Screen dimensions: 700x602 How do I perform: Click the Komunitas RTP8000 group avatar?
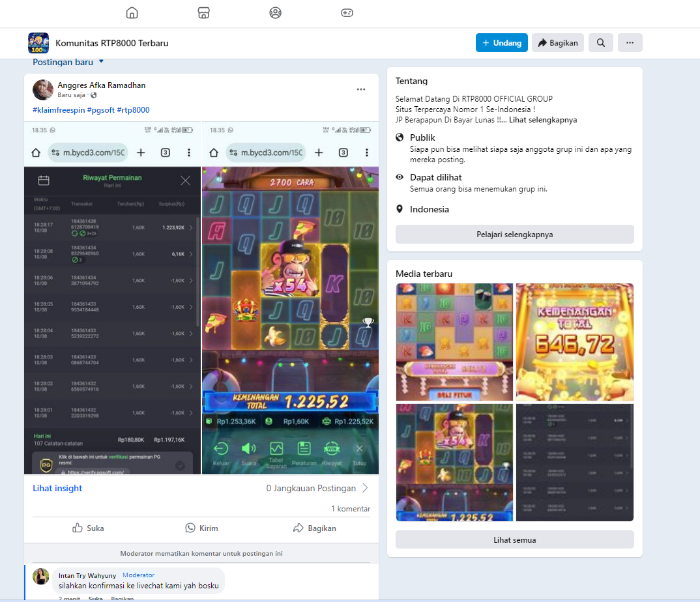point(38,43)
